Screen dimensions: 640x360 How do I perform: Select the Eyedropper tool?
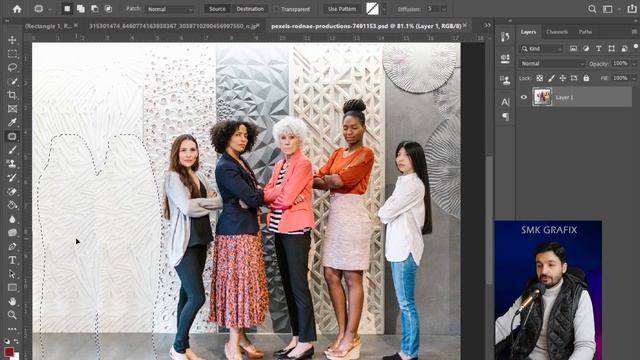click(x=12, y=122)
